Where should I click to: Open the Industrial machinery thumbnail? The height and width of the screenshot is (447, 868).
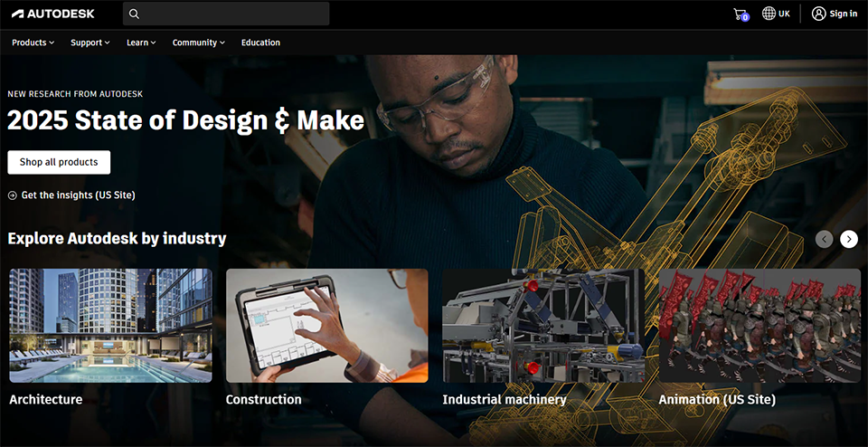coord(543,326)
